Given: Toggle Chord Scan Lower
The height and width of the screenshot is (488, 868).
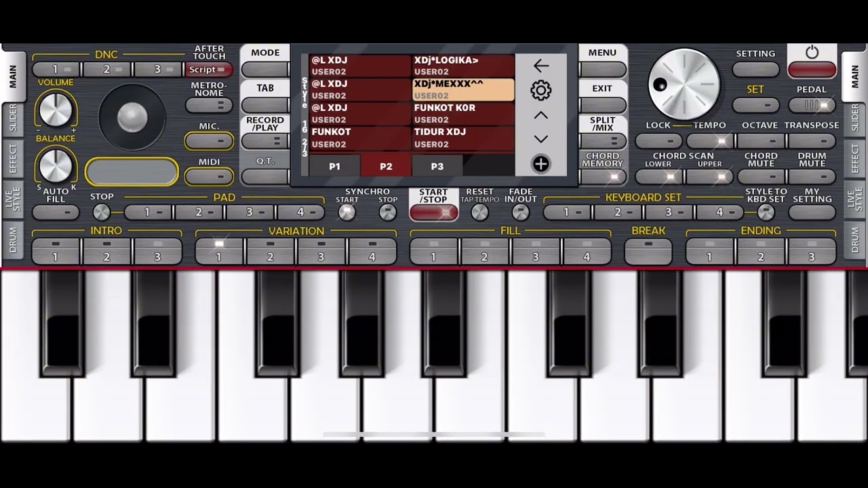Looking at the screenshot, I should pos(658,177).
